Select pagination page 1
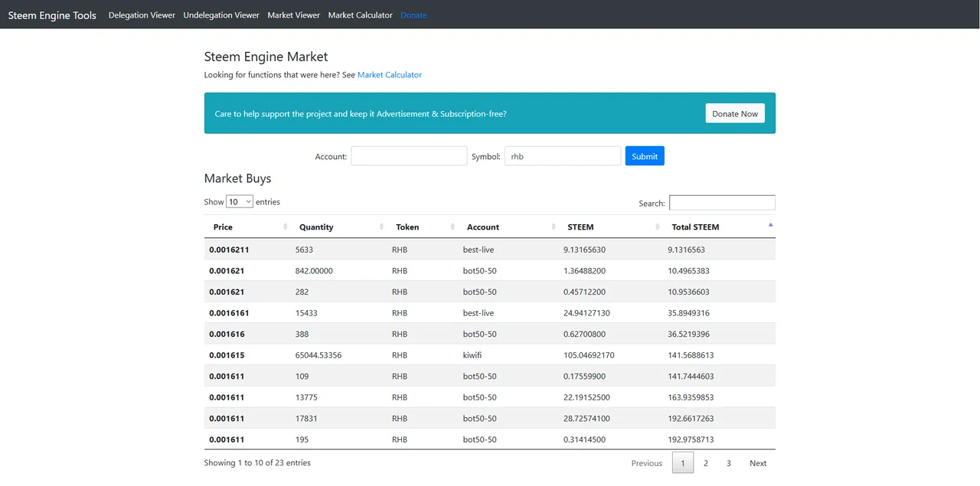 click(683, 463)
